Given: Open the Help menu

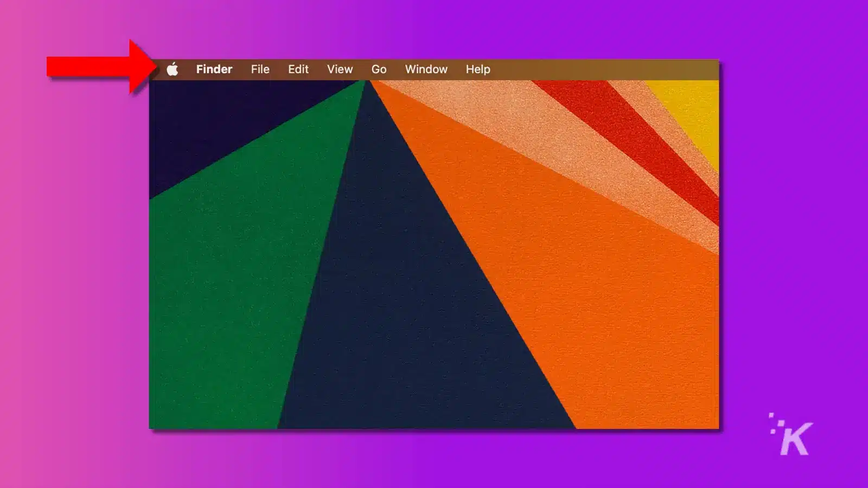Looking at the screenshot, I should (x=478, y=69).
